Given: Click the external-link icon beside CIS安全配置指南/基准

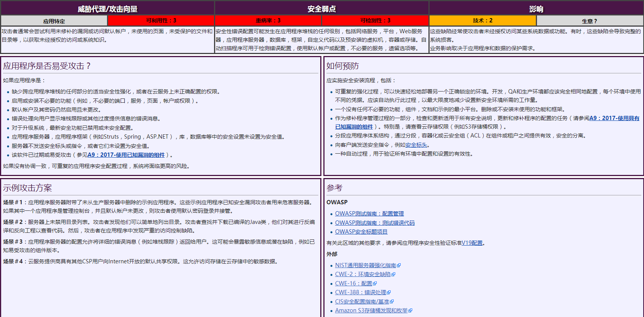Looking at the screenshot, I should (392, 302).
